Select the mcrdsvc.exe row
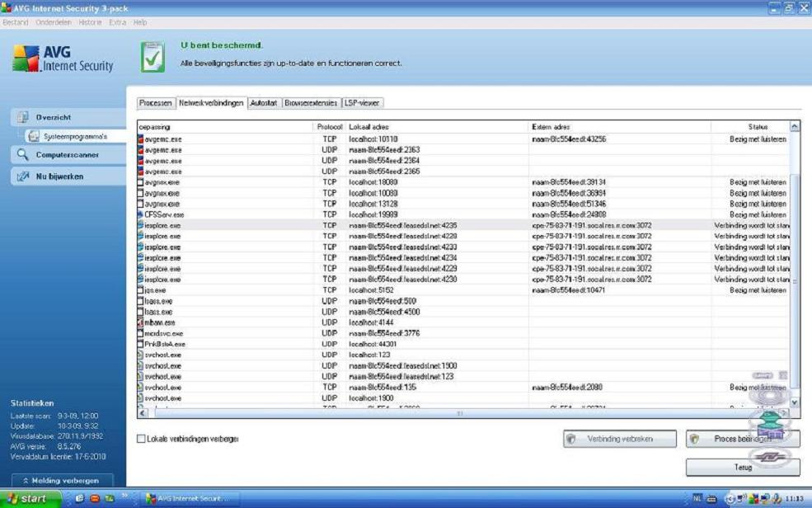812x508 pixels. pos(463,333)
